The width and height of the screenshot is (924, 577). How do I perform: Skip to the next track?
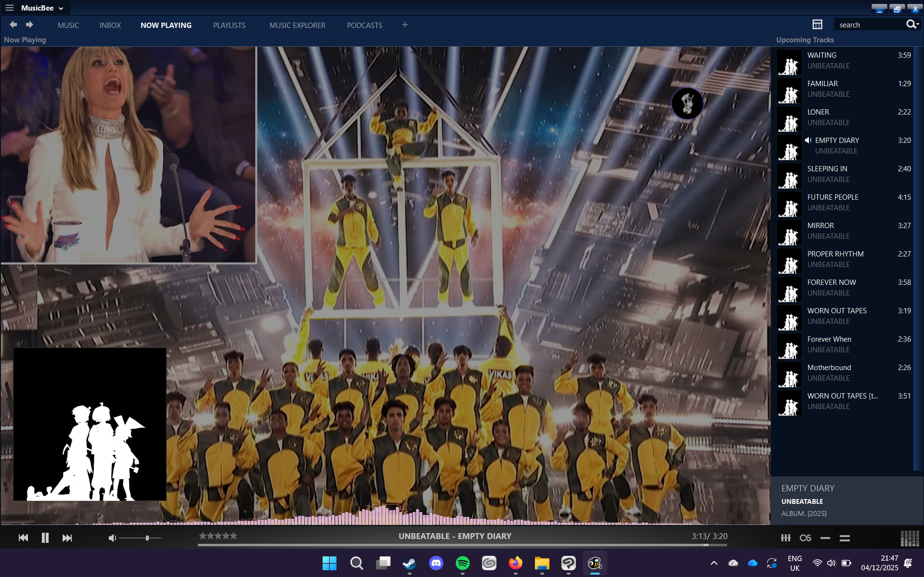coord(67,538)
